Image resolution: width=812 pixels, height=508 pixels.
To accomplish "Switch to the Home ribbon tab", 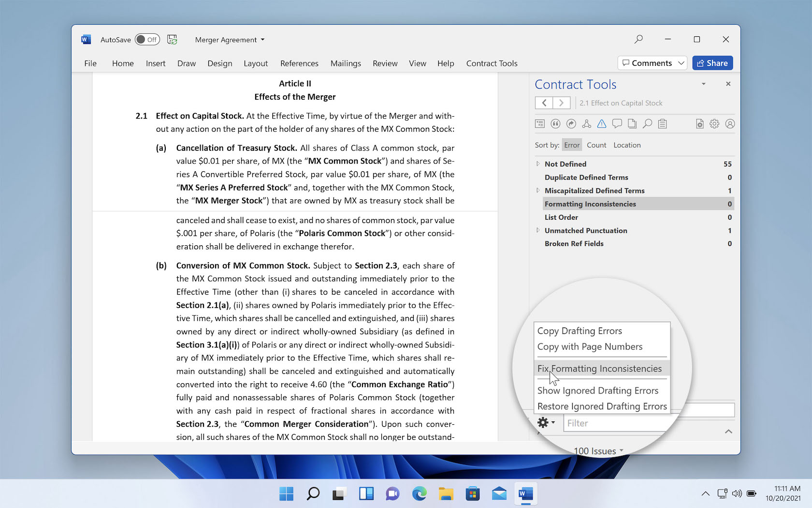I will (x=123, y=63).
